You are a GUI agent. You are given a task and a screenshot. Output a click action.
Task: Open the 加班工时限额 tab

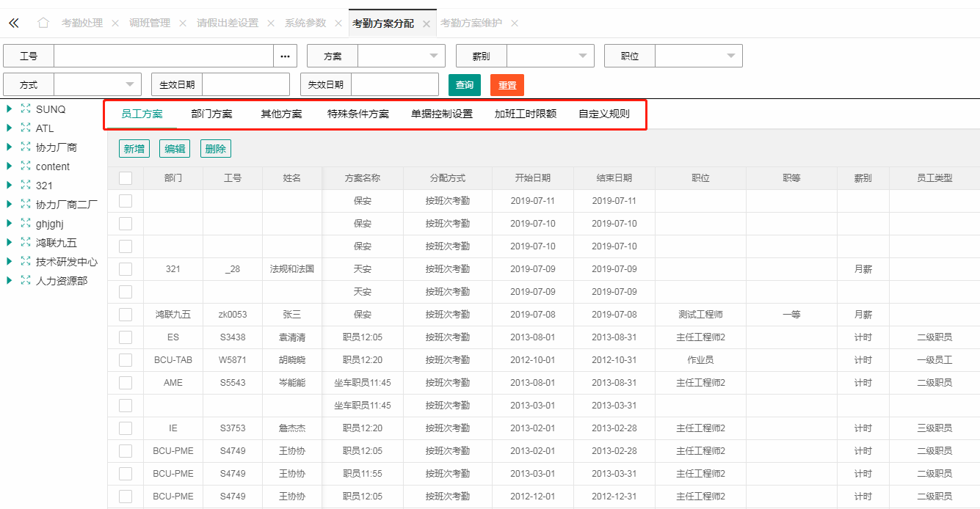click(525, 114)
